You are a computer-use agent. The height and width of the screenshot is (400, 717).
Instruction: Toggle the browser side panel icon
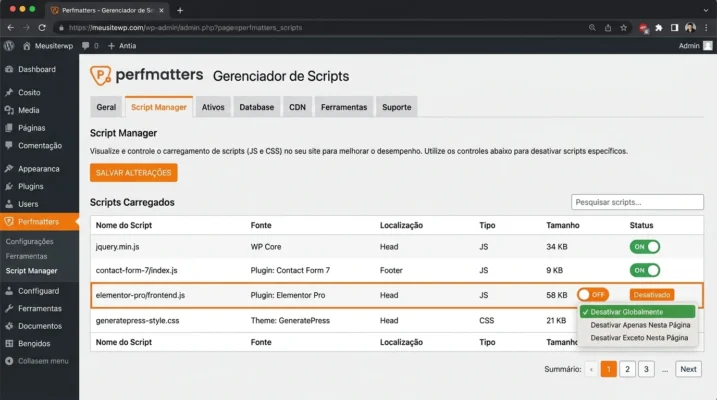(674, 27)
